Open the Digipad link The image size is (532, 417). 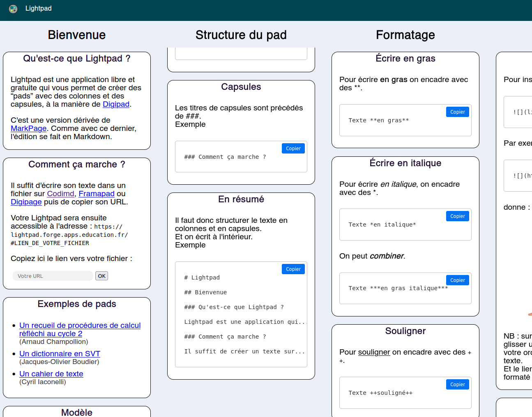pos(116,104)
